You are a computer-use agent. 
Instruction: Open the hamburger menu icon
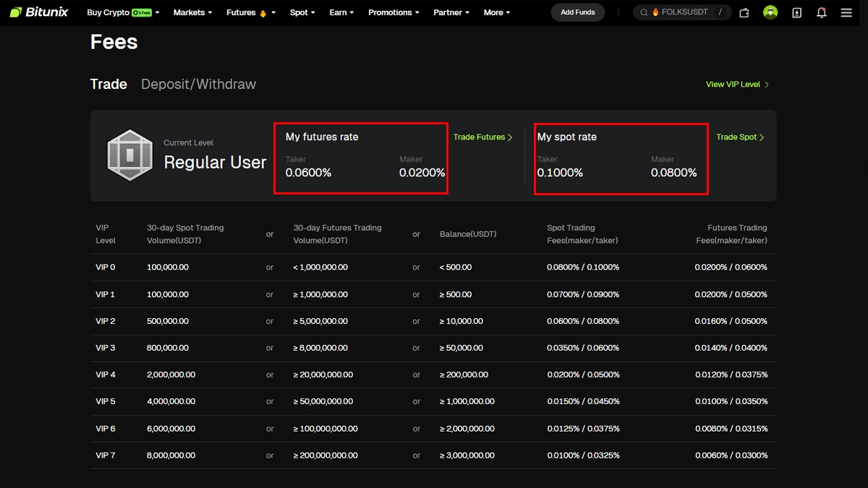(846, 12)
